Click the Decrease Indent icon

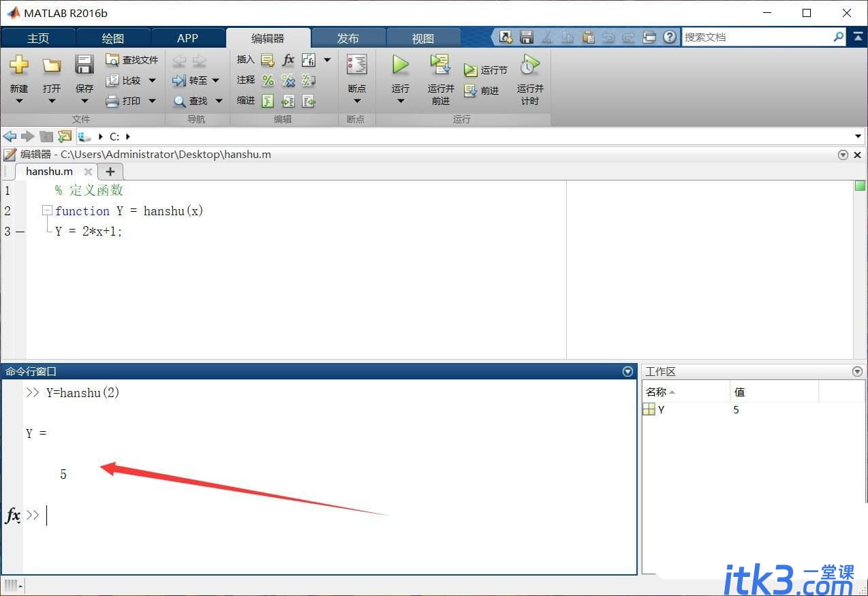309,101
